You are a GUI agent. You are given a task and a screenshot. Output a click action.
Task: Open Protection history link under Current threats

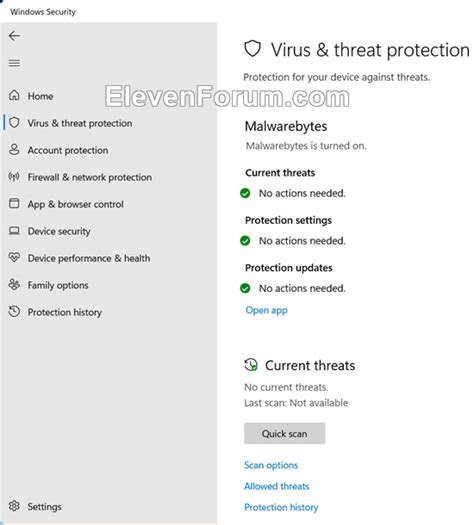click(281, 507)
